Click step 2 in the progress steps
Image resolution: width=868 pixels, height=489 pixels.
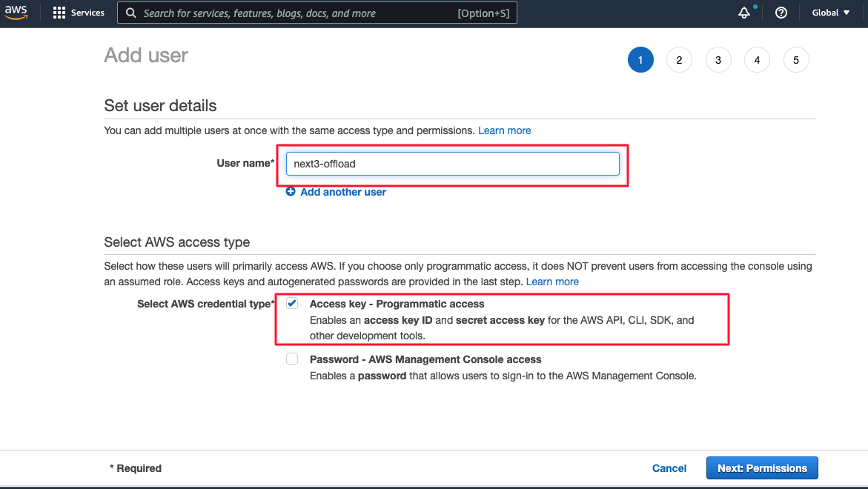coord(679,59)
